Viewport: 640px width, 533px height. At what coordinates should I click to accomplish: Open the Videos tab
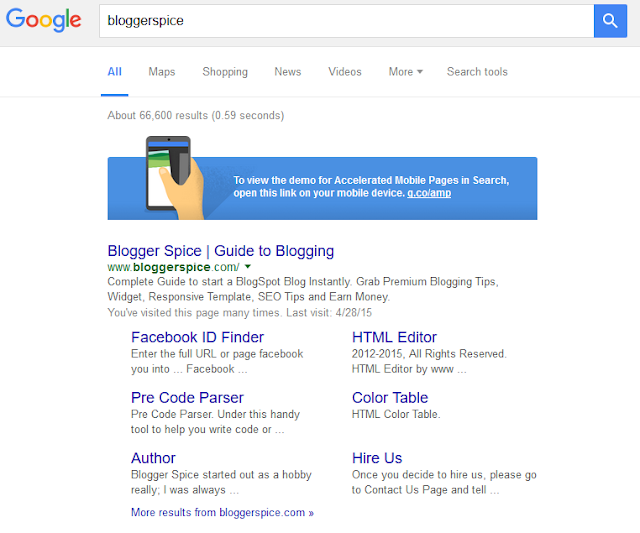345,72
